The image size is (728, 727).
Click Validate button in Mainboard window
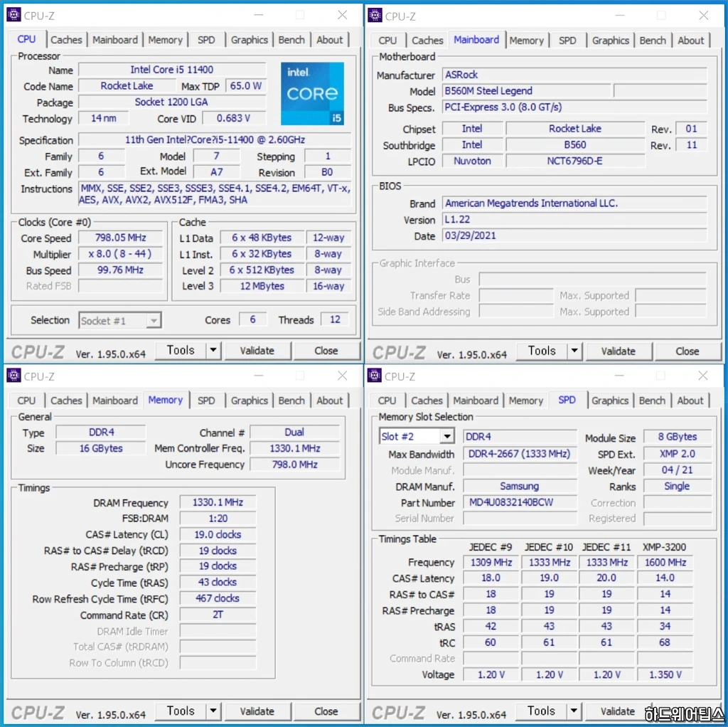coord(618,351)
